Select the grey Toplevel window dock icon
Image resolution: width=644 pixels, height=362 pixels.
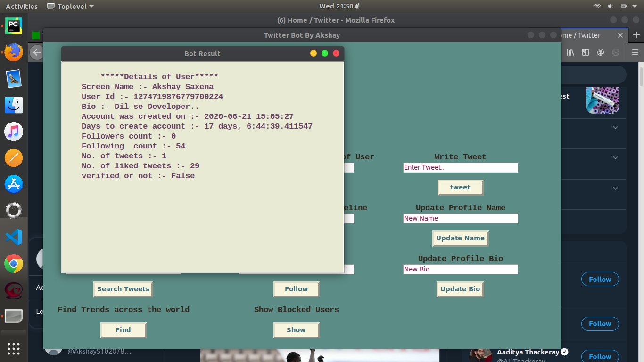[14, 316]
